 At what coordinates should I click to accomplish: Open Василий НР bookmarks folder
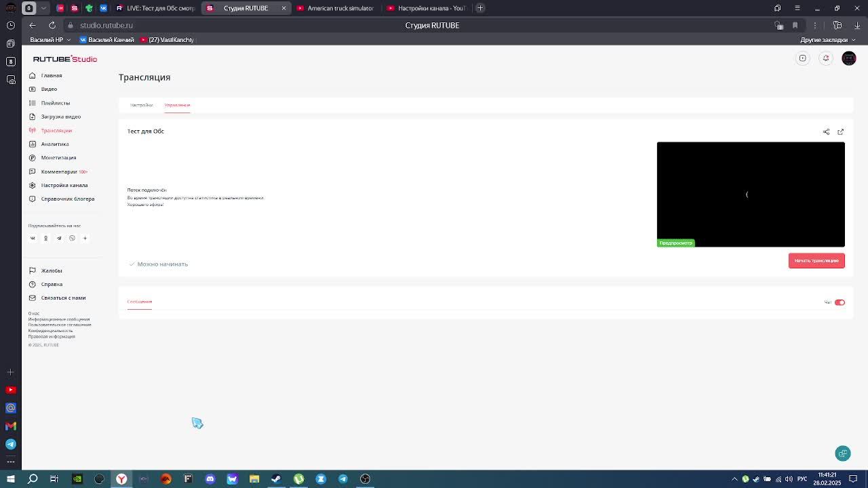[50, 40]
